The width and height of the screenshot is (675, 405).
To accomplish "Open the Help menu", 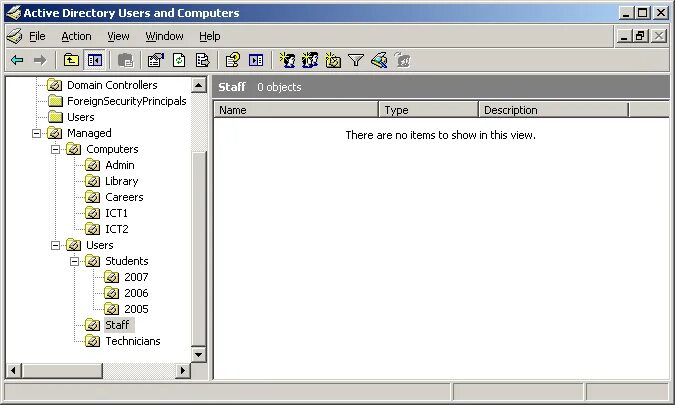I will (209, 36).
